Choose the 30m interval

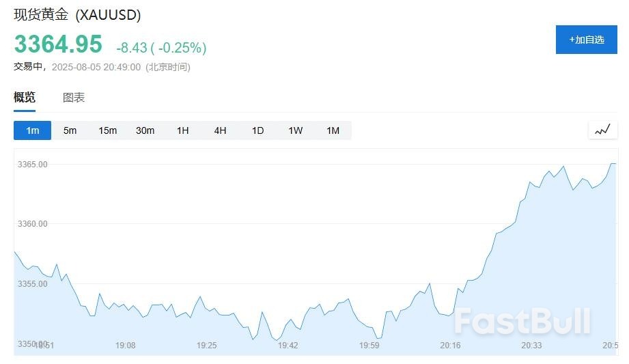point(145,130)
